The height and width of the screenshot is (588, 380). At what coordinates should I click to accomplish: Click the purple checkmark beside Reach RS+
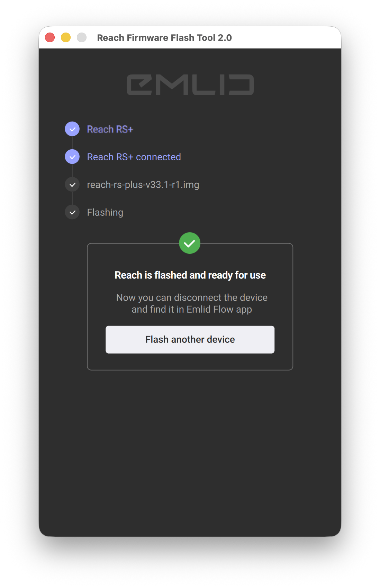pos(72,129)
